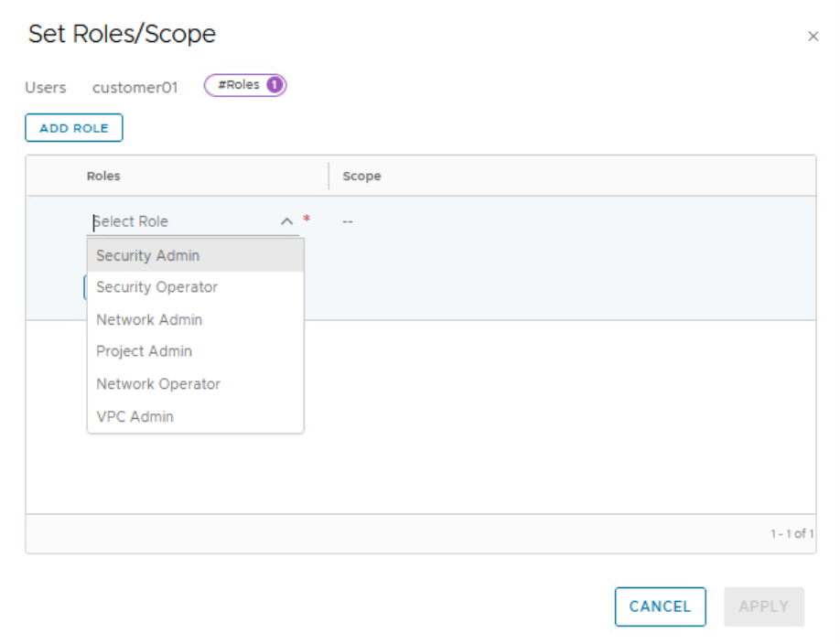Pick Network Admin in the dropdown list
The height and width of the screenshot is (644, 840).
149,319
